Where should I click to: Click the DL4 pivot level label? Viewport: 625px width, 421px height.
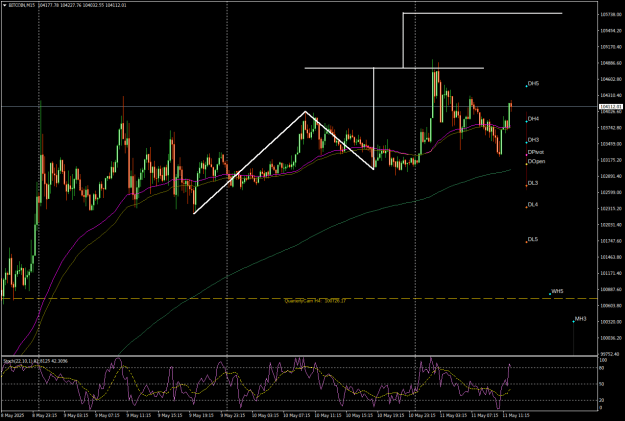(x=533, y=205)
